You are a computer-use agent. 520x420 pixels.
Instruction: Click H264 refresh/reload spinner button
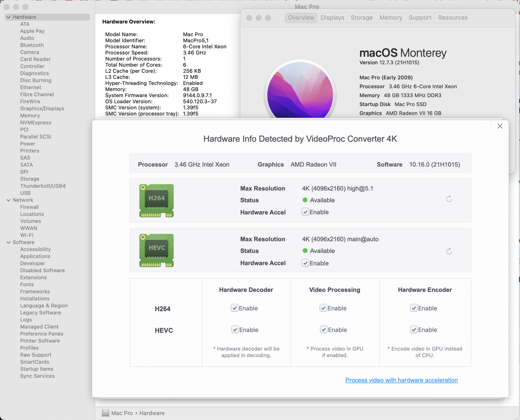click(449, 198)
